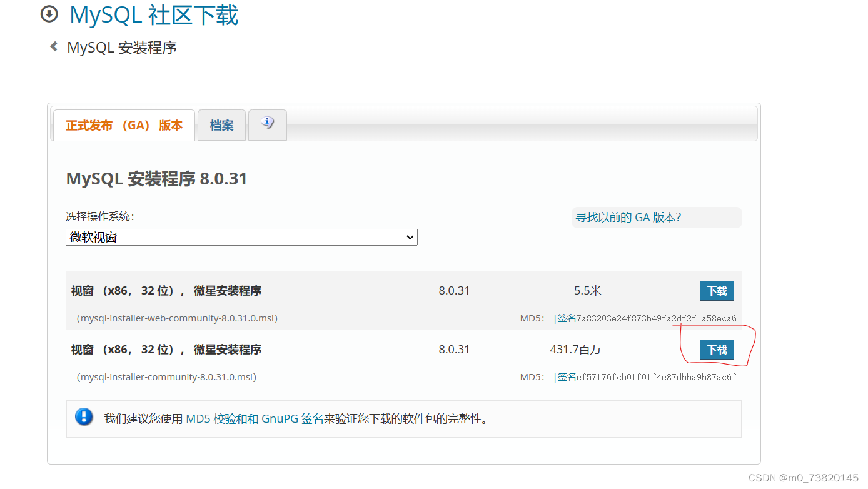Open the info bubble icon tab
Viewport: 868px width, 489px height.
(x=268, y=124)
